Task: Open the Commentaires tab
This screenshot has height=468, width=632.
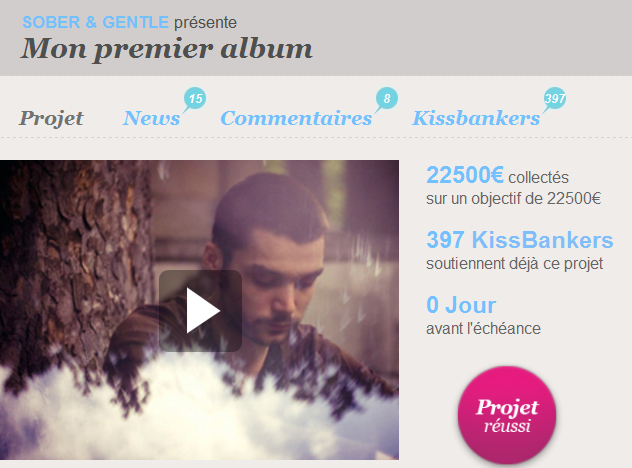Action: (296, 118)
